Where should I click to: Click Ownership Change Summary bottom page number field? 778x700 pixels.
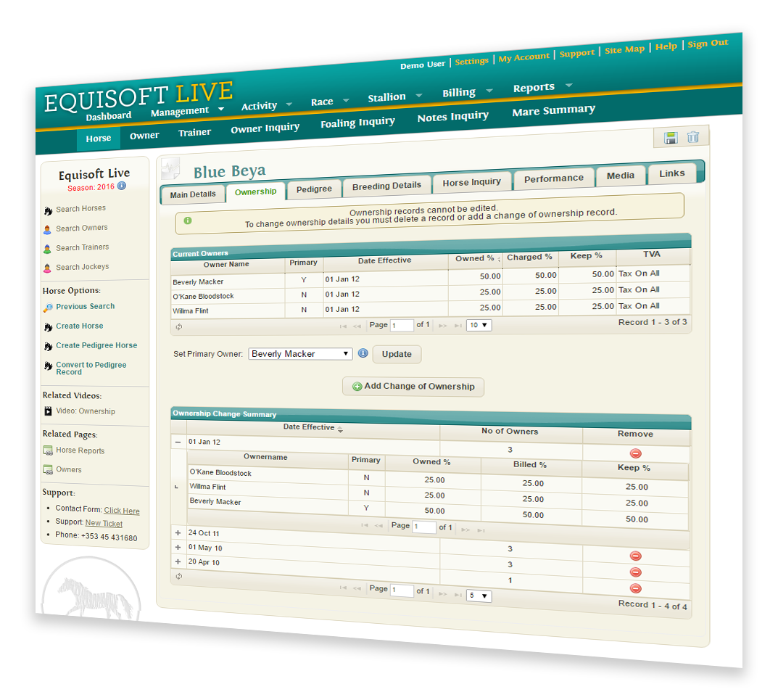(402, 590)
